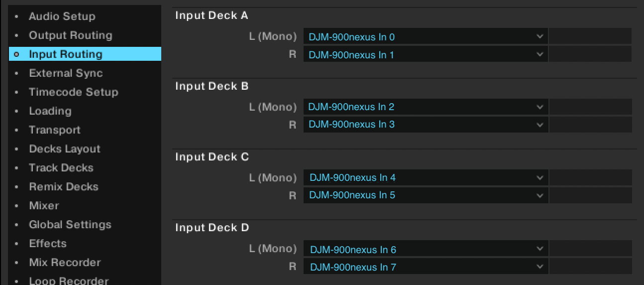
Task: Open Deck B R dropdown showing In 3
Action: [426, 125]
